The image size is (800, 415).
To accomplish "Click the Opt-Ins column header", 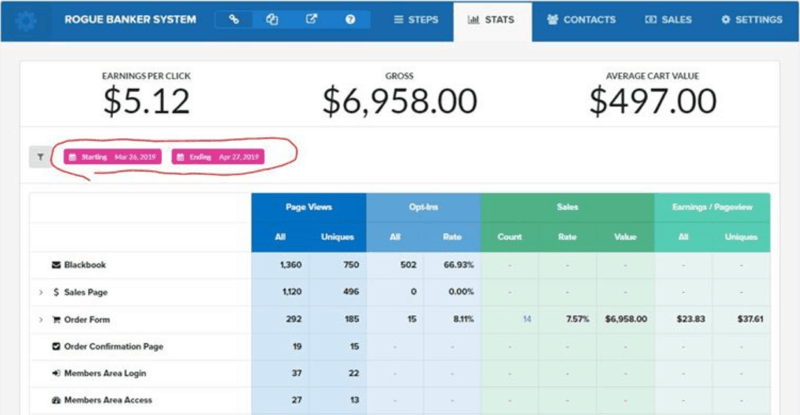I will (x=423, y=207).
